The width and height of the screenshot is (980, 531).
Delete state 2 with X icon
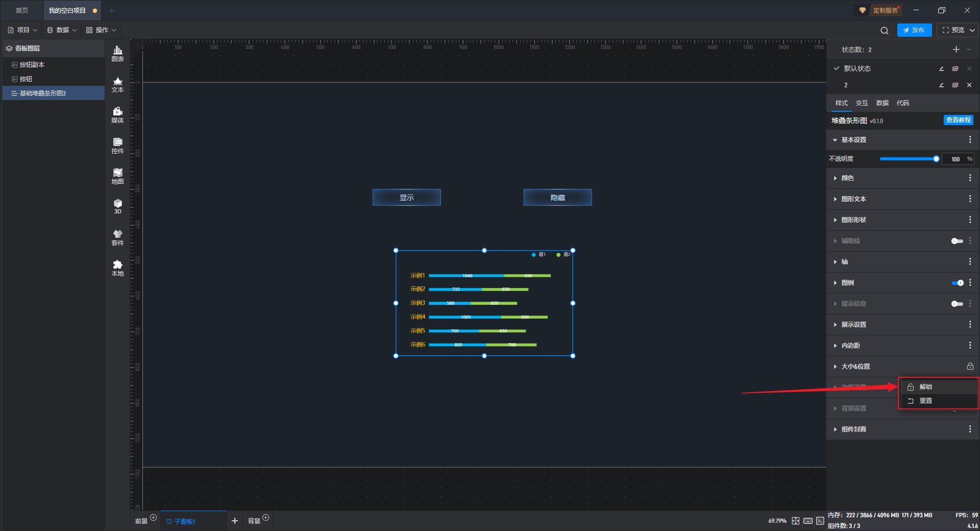coord(969,85)
